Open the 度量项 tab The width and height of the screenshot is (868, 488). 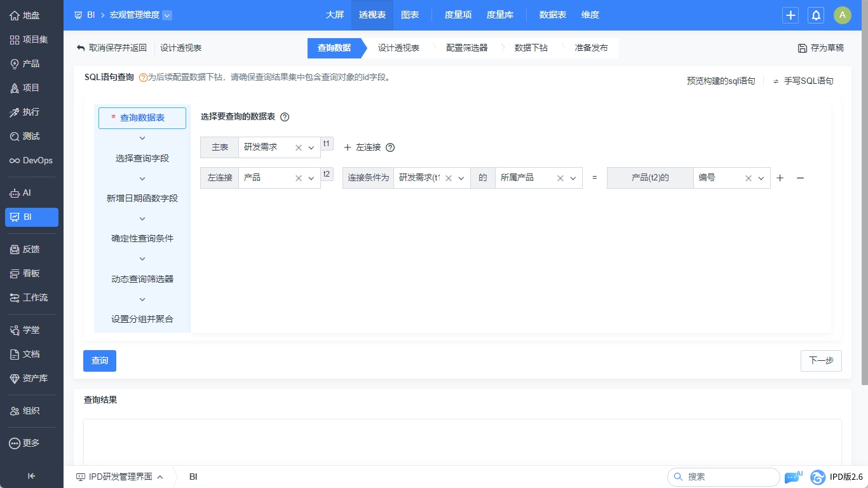point(458,15)
